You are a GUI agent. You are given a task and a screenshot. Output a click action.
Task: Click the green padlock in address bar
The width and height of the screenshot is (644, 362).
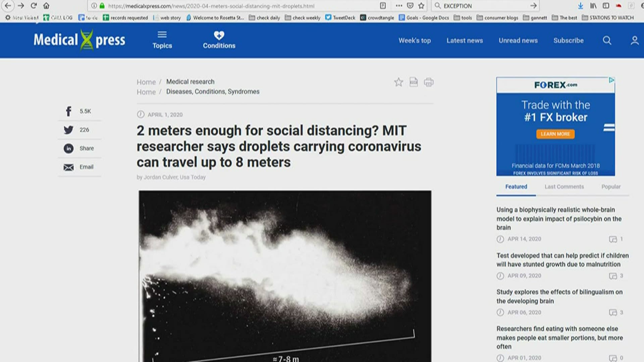pyautogui.click(x=102, y=6)
